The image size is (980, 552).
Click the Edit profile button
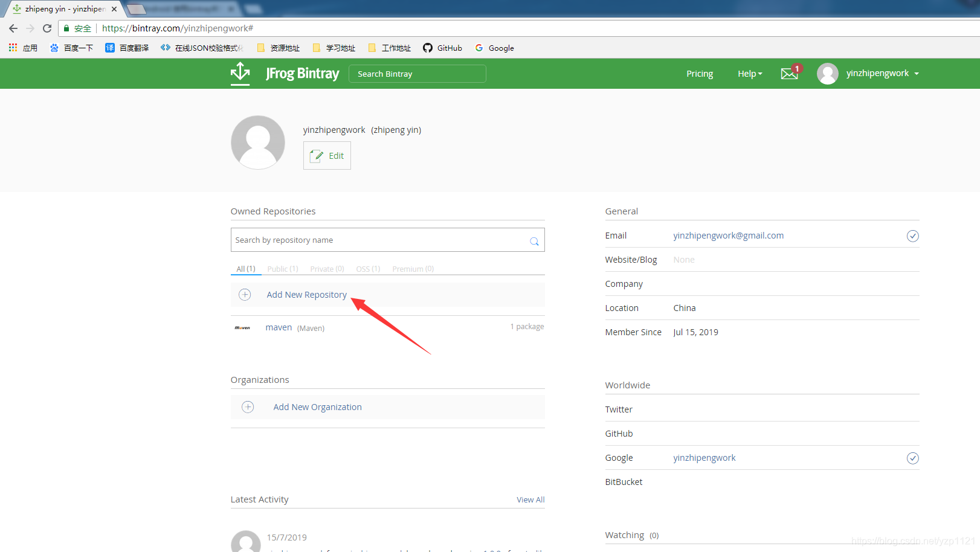tap(327, 156)
